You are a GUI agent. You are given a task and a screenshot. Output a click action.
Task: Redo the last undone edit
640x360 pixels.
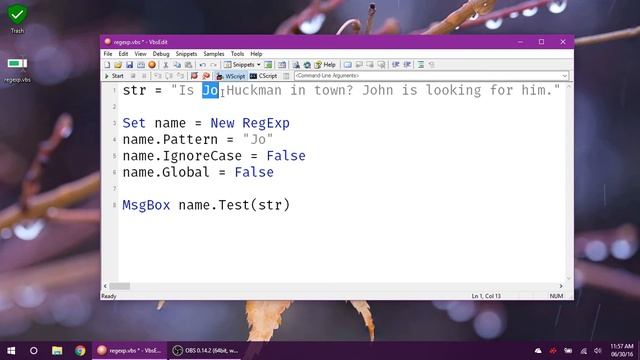click(x=213, y=65)
